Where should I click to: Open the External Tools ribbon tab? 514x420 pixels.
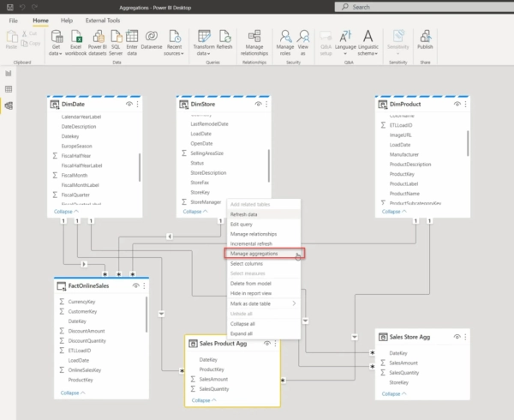(x=103, y=19)
